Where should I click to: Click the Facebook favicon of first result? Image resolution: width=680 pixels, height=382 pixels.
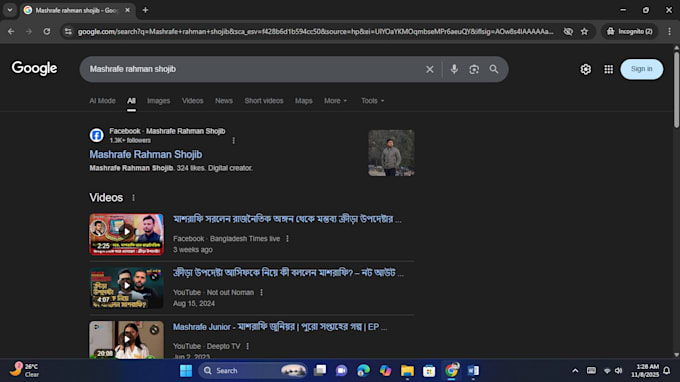pos(96,135)
